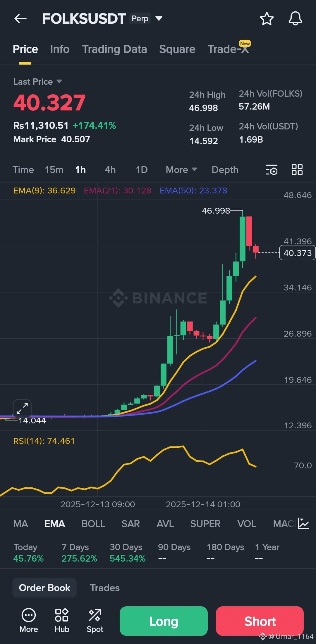Tap the 24h Vol(USDT) 1.69B value
This screenshot has height=644, width=316.
251,140
